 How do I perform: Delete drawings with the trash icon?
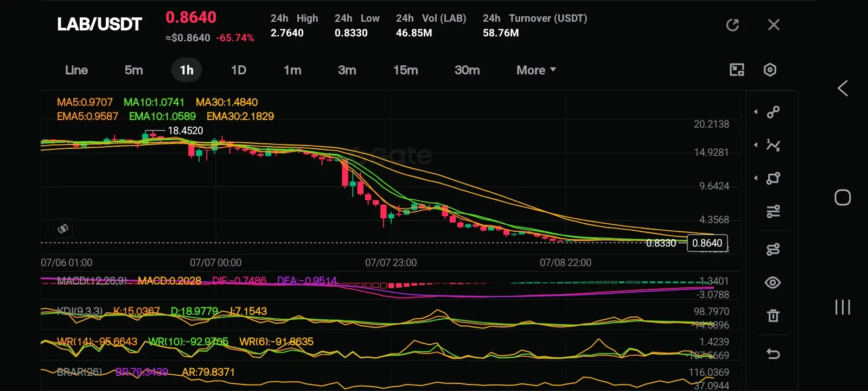point(773,316)
